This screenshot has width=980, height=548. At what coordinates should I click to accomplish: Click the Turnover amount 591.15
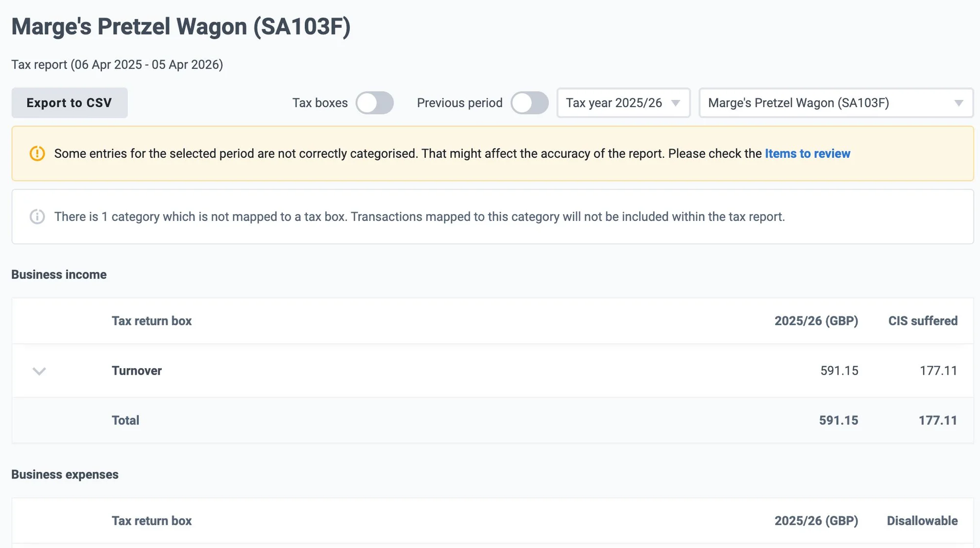point(839,371)
